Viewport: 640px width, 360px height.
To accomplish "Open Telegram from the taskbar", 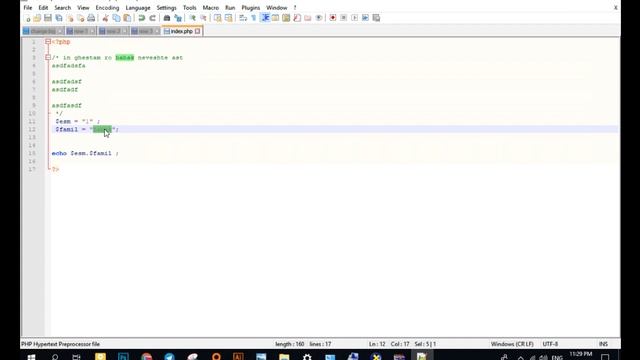I will tap(169, 357).
